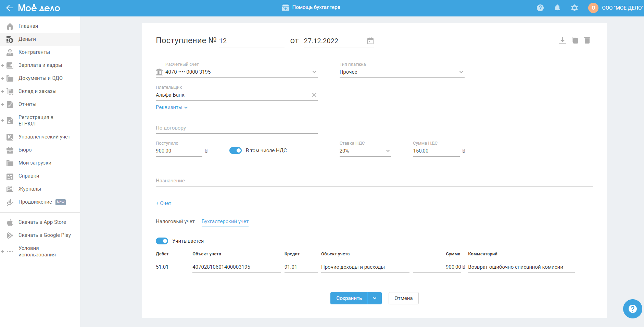Expand the 'Реквизиты' section
The width and height of the screenshot is (644, 327).
click(x=172, y=107)
